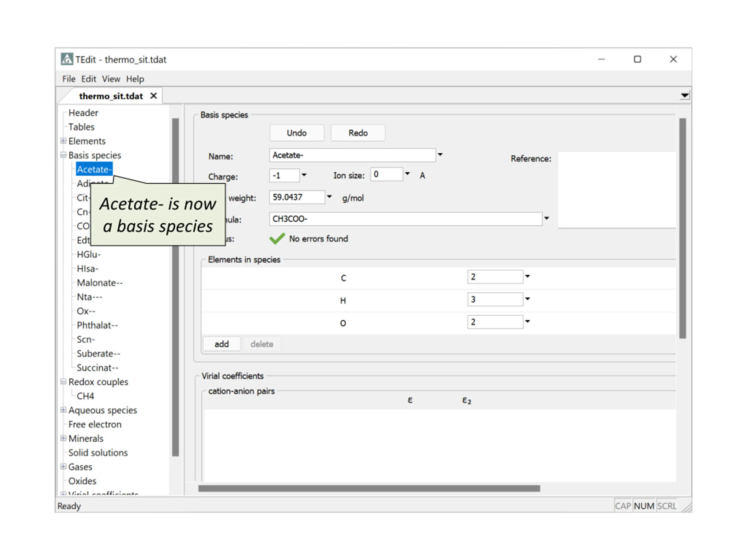Screen dimensions: 747x560
Task: Open the Name field dropdown arrow
Action: pos(440,155)
